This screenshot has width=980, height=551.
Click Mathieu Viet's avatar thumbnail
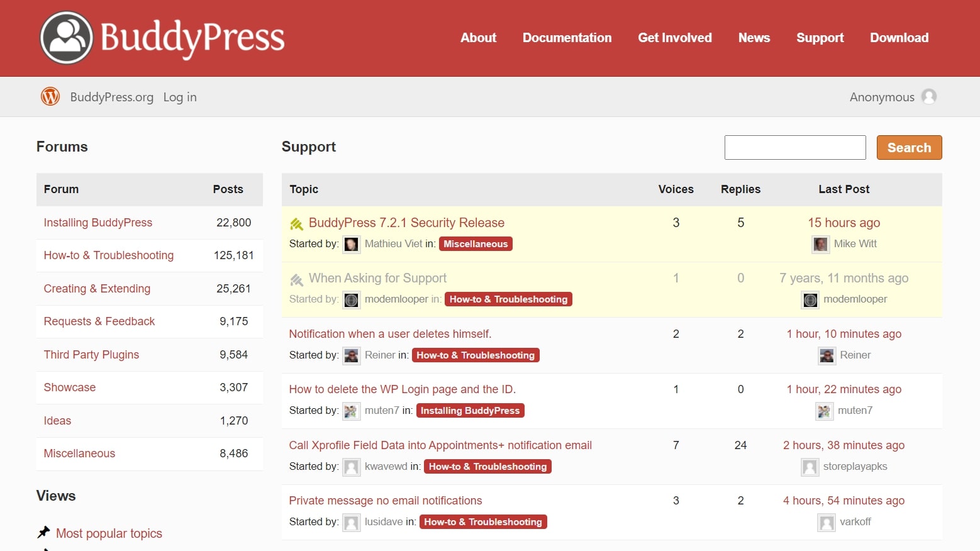pyautogui.click(x=352, y=244)
